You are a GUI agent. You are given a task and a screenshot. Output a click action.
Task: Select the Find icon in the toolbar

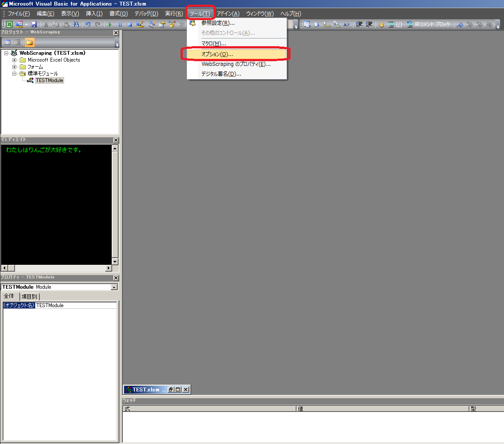(x=76, y=24)
